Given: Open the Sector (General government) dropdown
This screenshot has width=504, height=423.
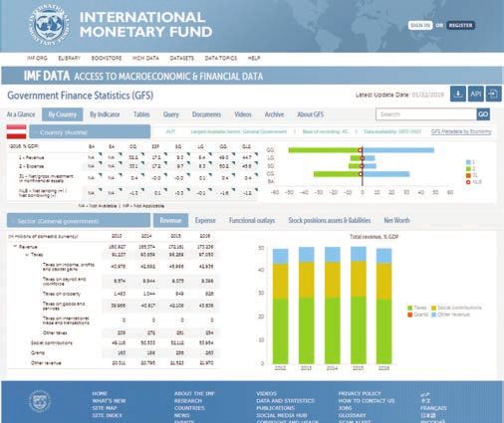Looking at the screenshot, I should click(x=79, y=221).
